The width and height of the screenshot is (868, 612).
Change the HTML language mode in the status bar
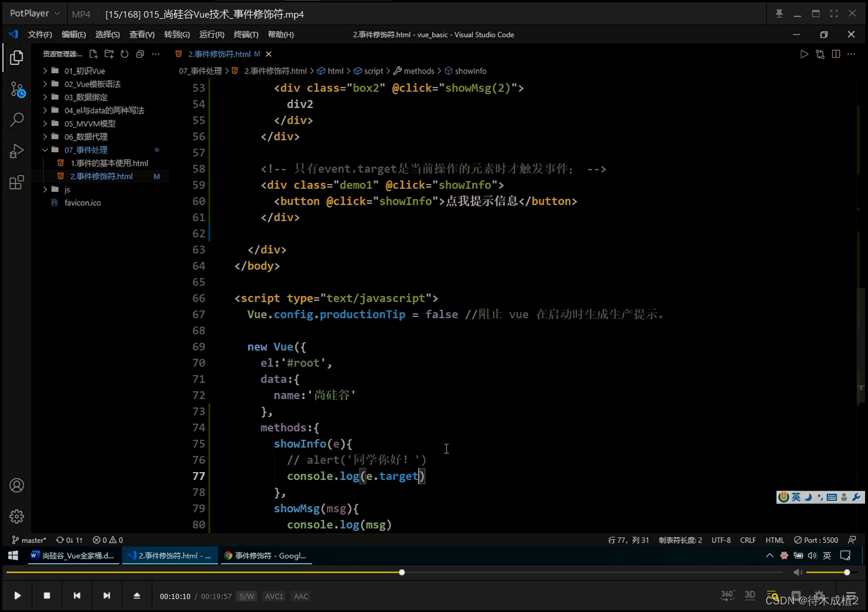coord(774,540)
